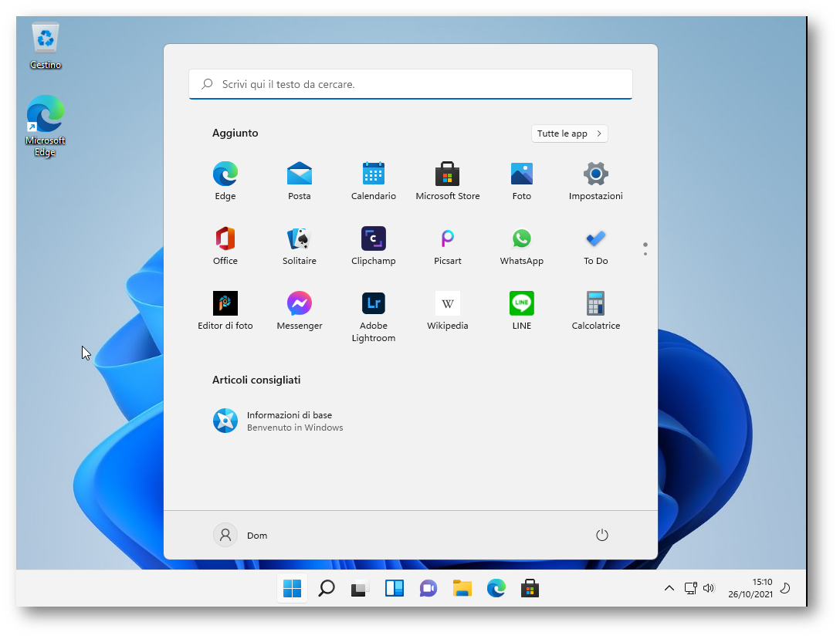Open the Posta mail app
This screenshot has width=840, height=639.
pos(299,181)
